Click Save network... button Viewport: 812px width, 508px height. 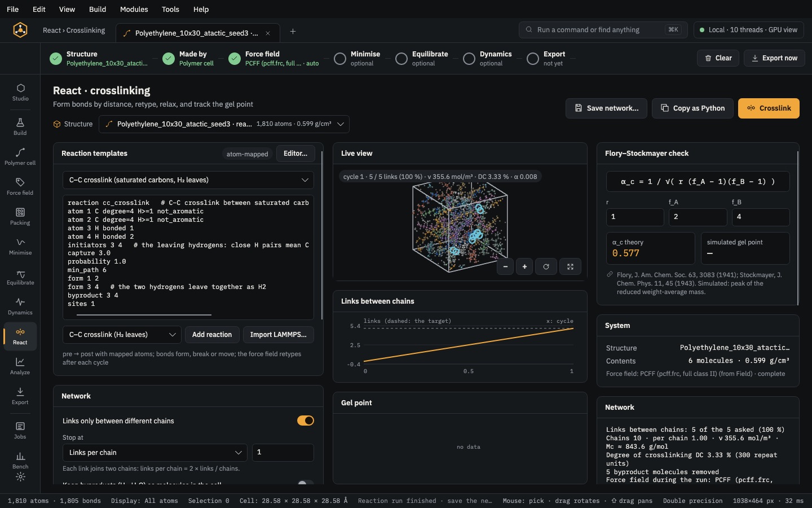[606, 108]
